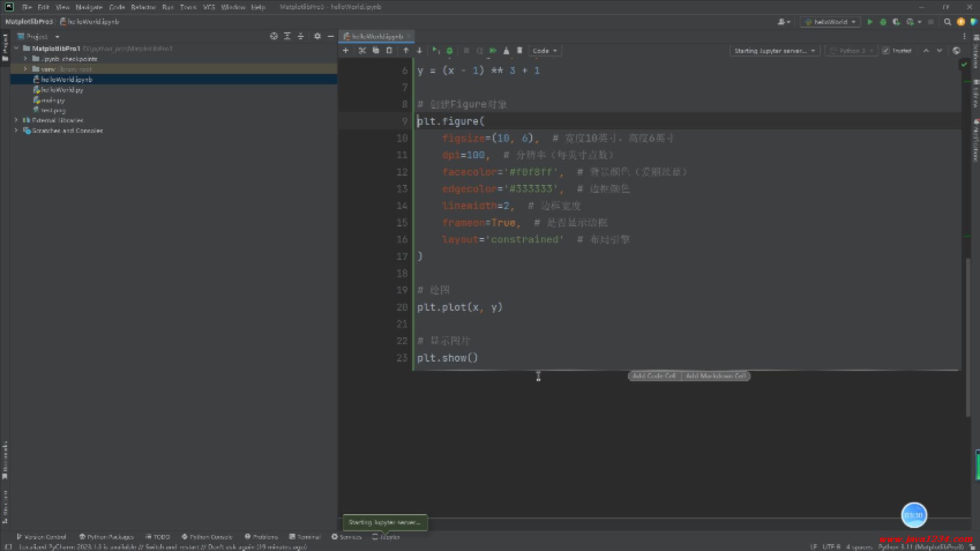
Task: Debug the cell with the bug icon
Action: point(450,51)
